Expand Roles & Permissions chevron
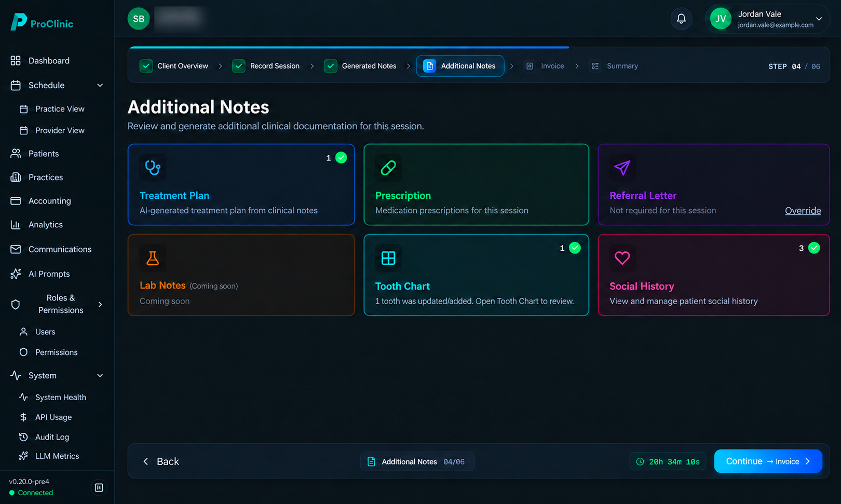The height and width of the screenshot is (504, 841). (x=100, y=304)
